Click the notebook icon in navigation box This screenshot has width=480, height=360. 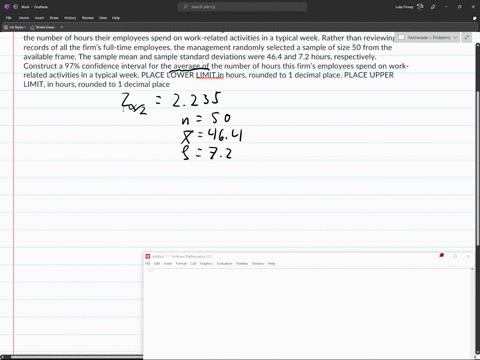pos(402,37)
